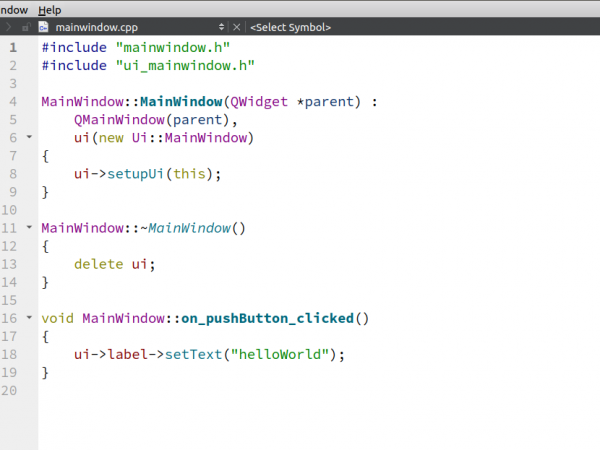Click line number 18 in the gutter

pos(10,354)
